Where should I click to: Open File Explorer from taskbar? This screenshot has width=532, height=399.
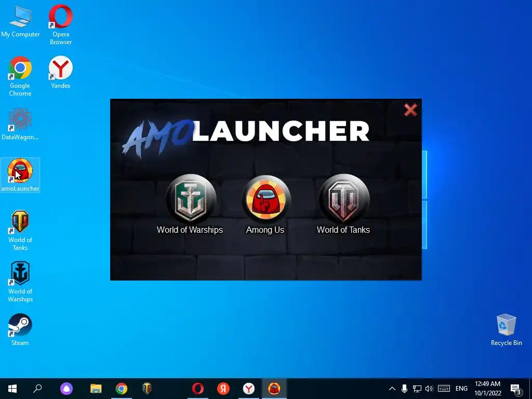click(x=96, y=389)
